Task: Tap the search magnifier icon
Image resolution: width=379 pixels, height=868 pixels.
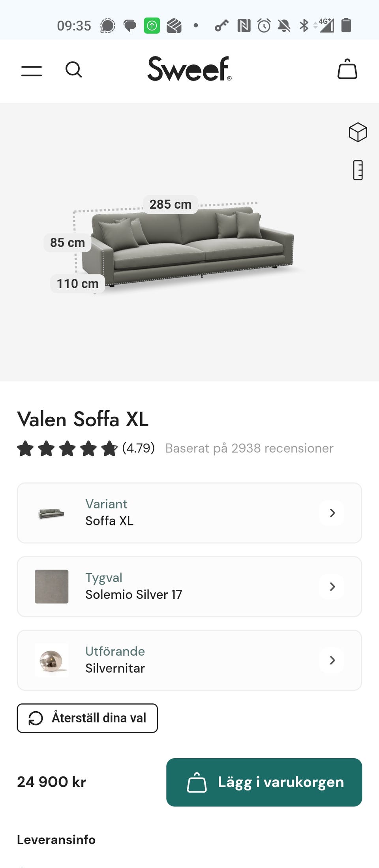Action: pyautogui.click(x=73, y=70)
